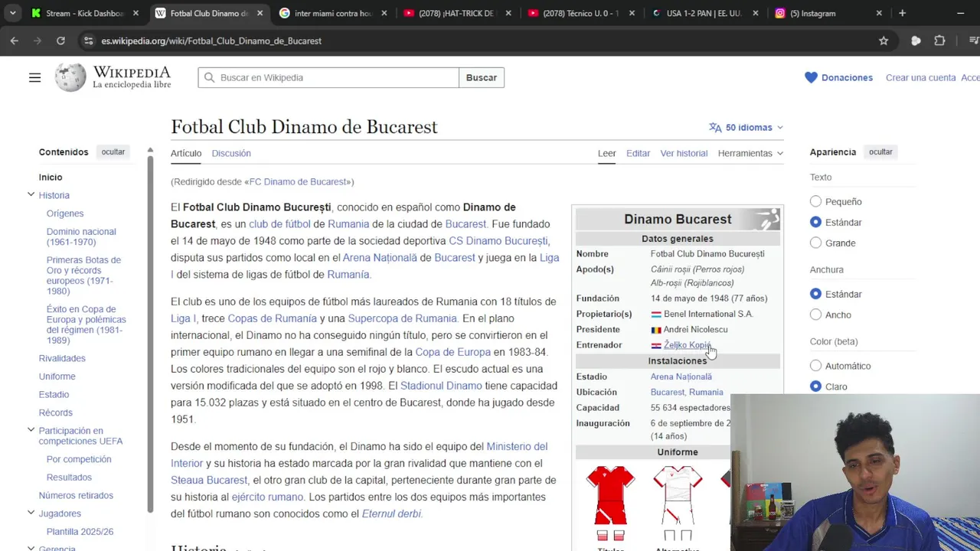Click Crear una cuenta link

pos(920,77)
